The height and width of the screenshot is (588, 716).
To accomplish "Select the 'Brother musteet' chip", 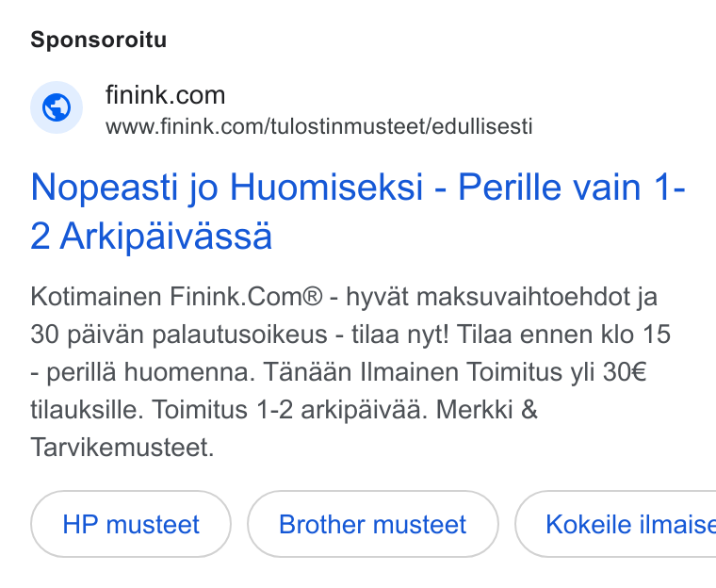I will tap(373, 524).
